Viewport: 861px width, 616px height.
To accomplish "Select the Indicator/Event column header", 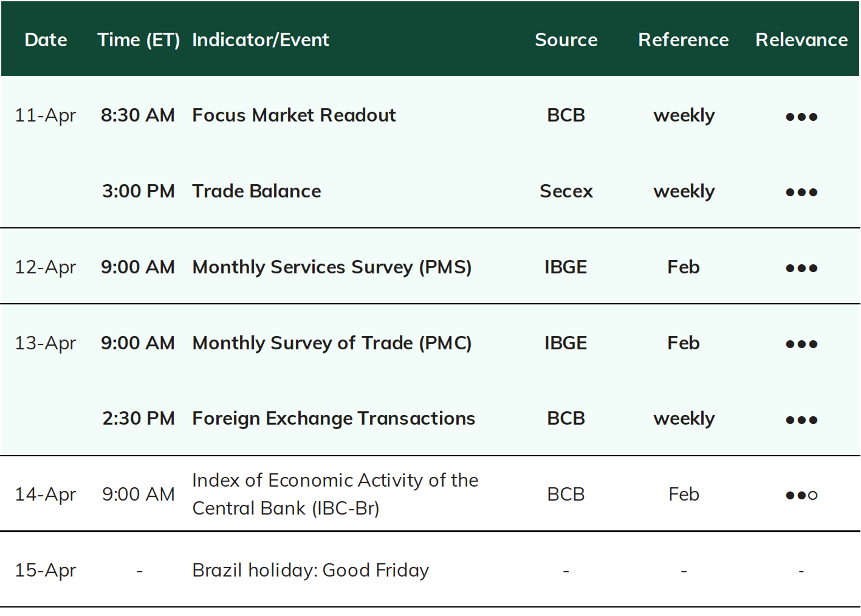I will pos(261,40).
